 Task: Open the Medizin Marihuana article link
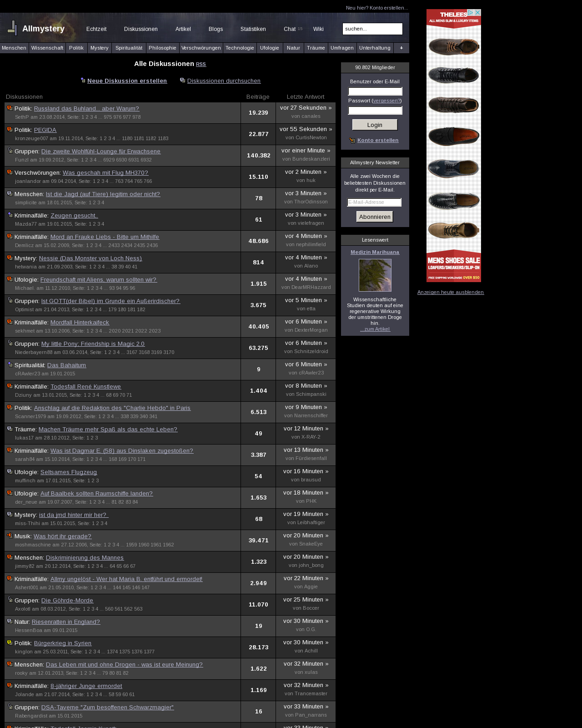click(375, 252)
